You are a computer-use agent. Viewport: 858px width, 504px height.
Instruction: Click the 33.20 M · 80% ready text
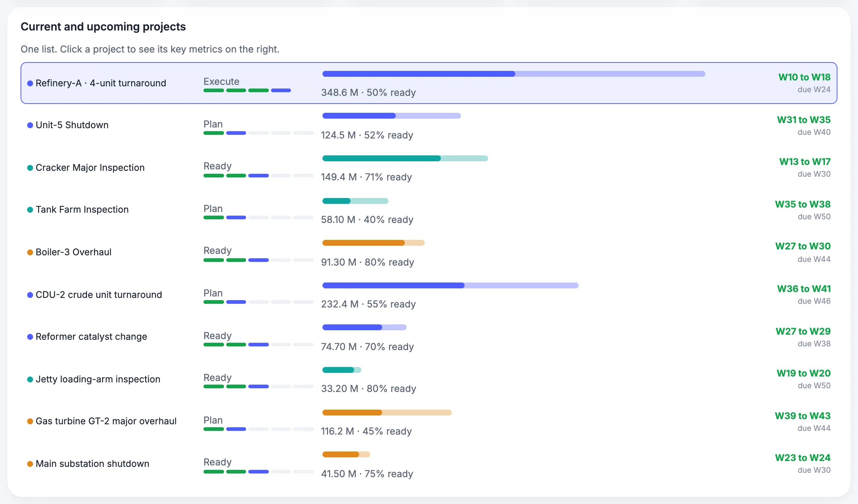click(368, 389)
